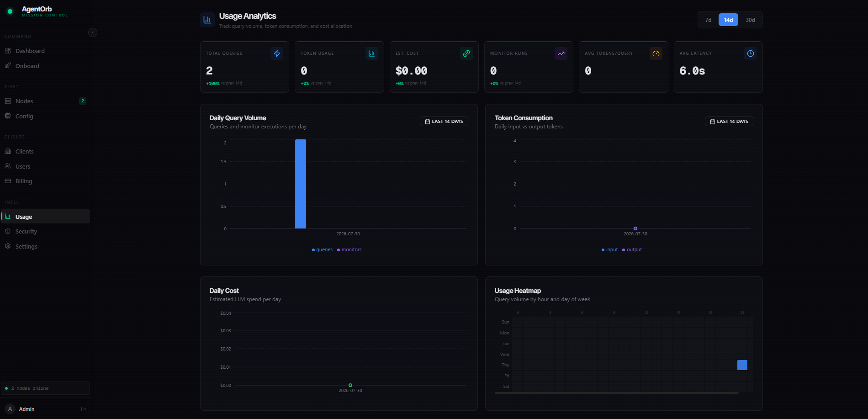Click the Est. Cost coins icon
This screenshot has height=419, width=868.
point(466,53)
